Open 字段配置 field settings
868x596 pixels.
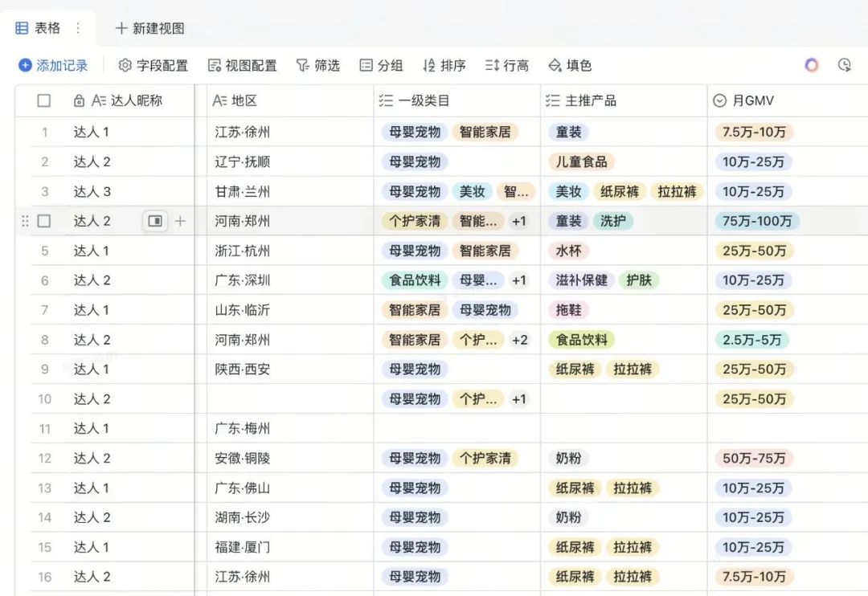coord(154,65)
